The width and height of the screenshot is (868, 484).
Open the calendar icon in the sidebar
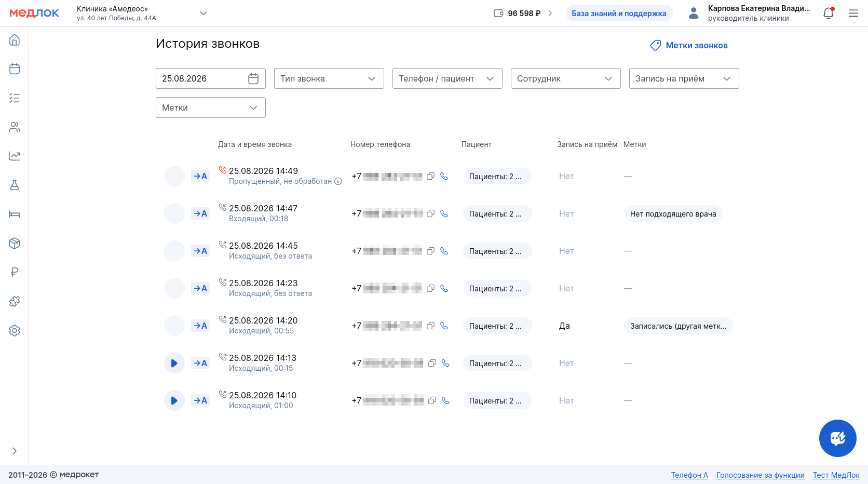[x=15, y=69]
